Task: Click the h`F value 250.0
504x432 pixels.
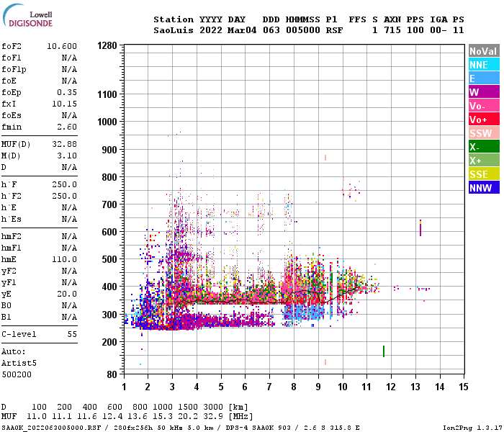Action: point(64,184)
